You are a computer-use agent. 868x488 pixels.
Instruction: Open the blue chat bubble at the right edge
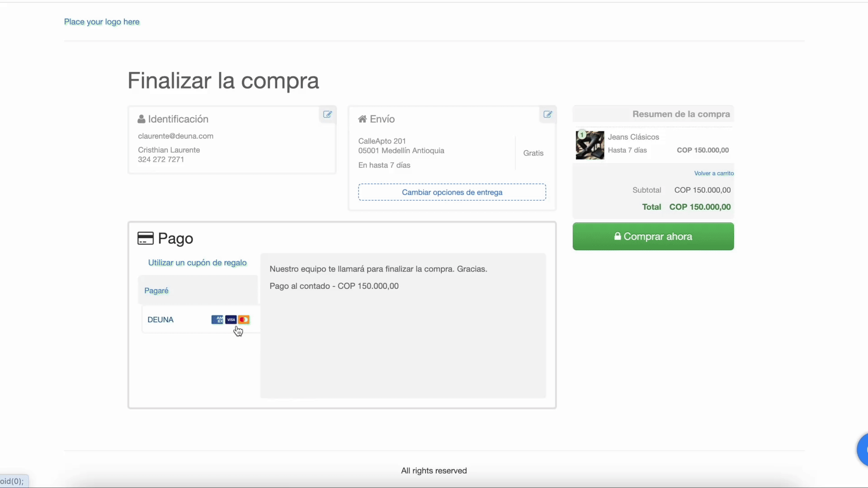click(863, 450)
